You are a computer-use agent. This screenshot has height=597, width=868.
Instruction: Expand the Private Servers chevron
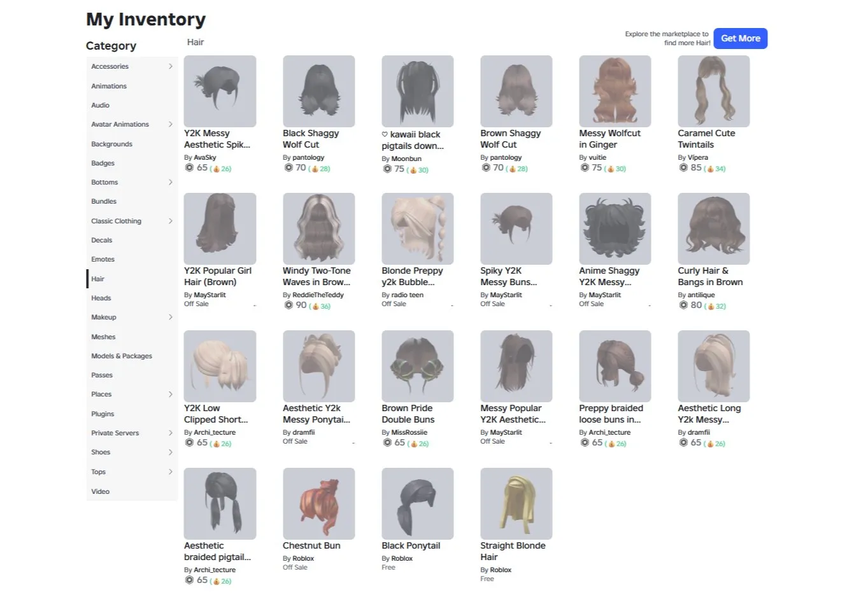tap(170, 433)
